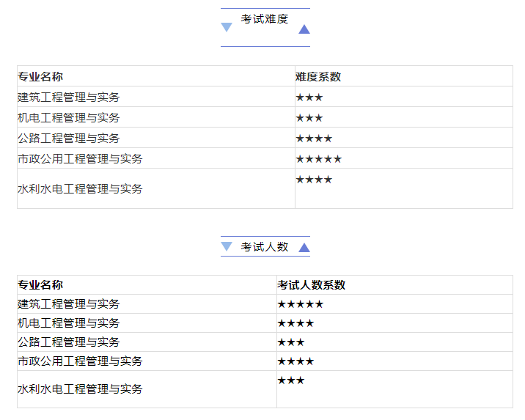
Task: Click the four-star difficulty rating for 公路工程
Action: [x=314, y=139]
